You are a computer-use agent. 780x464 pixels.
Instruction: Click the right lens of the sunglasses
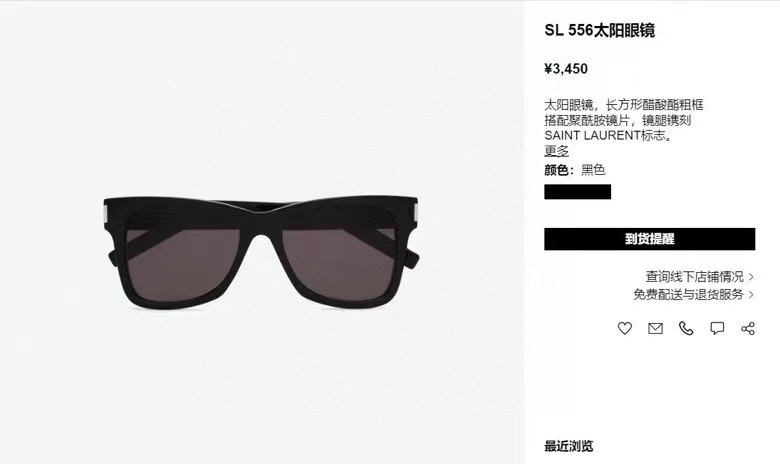point(339,264)
